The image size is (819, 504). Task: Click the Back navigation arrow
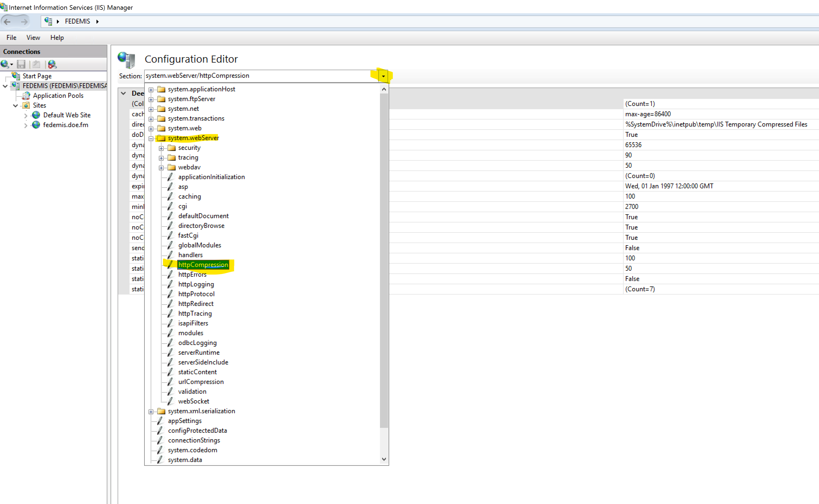click(x=7, y=22)
